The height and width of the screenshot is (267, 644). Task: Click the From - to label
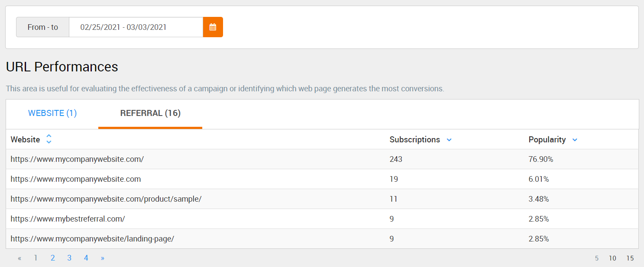43,27
